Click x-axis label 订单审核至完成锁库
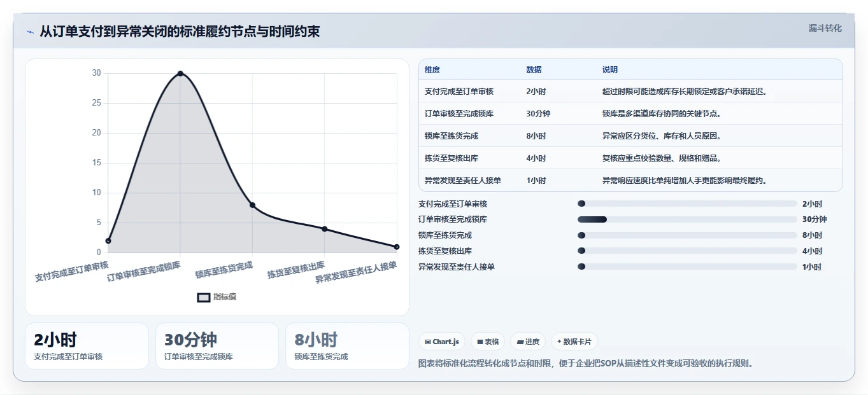This screenshot has width=868, height=395. [144, 271]
